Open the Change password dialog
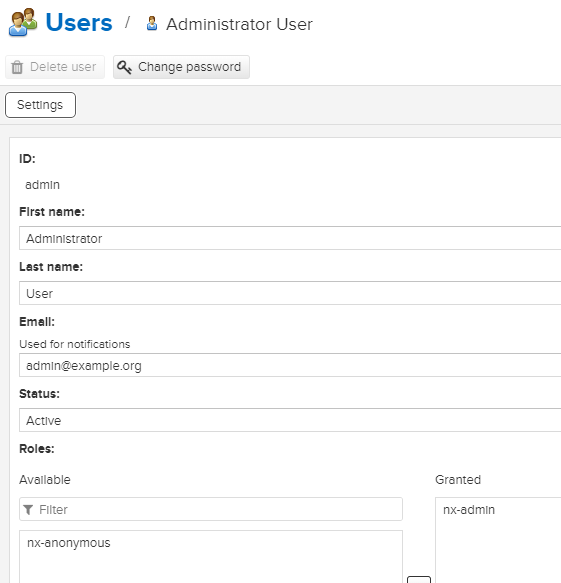The height and width of the screenshot is (583, 561). click(x=181, y=67)
